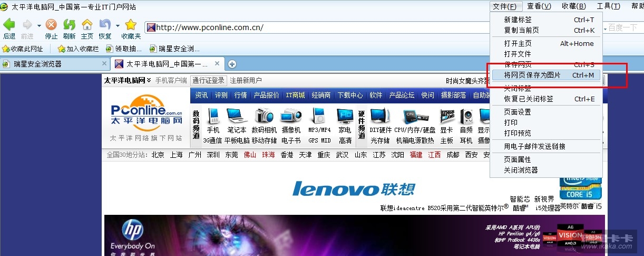This screenshot has height=256, width=644.
Task: Open a new tab with plus button
Action: click(x=232, y=64)
